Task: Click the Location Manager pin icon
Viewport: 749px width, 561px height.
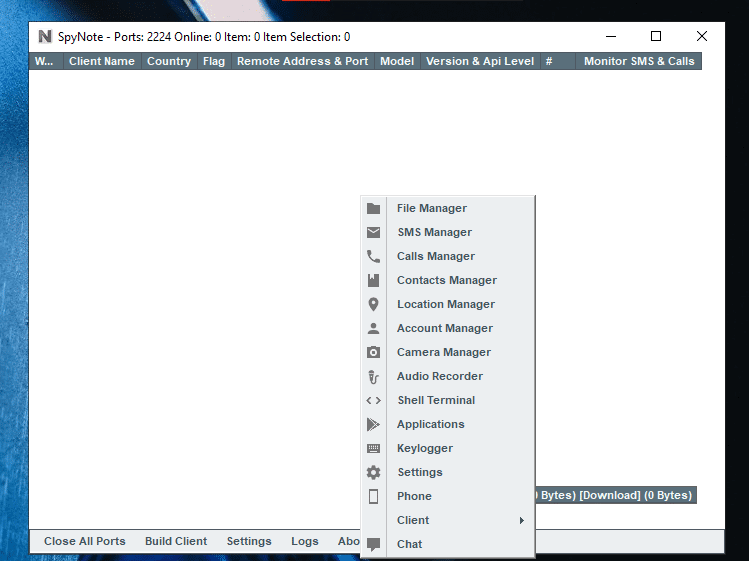Action: pos(374,304)
